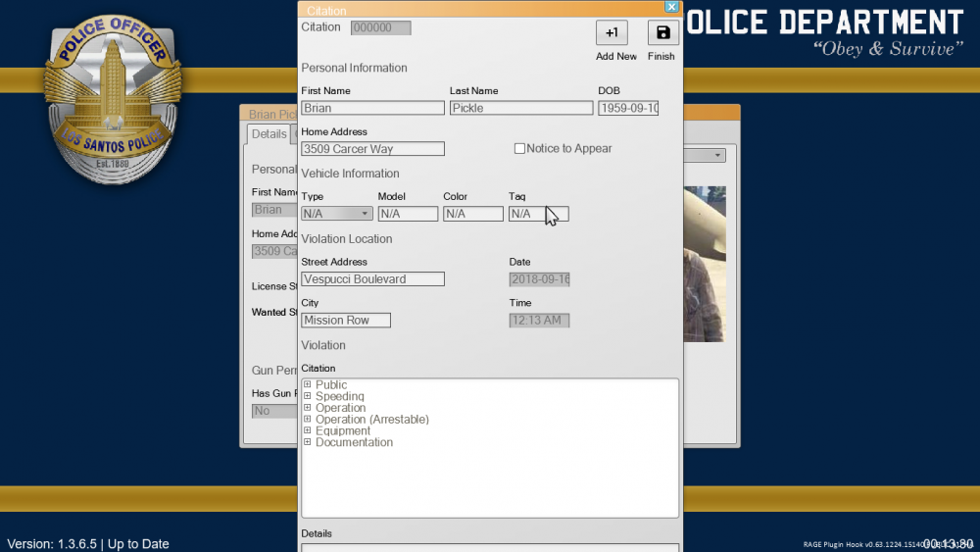The width and height of the screenshot is (980, 552).
Task: Expand the Speeding citation category
Action: [308, 396]
